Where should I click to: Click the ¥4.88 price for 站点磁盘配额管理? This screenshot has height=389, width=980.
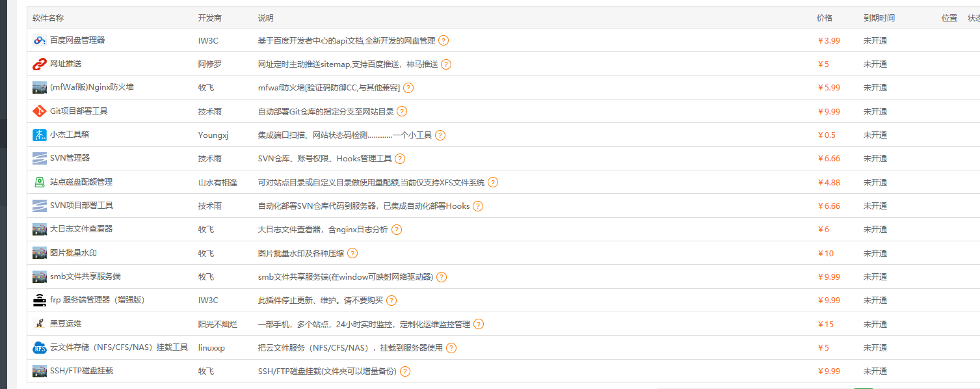point(829,182)
